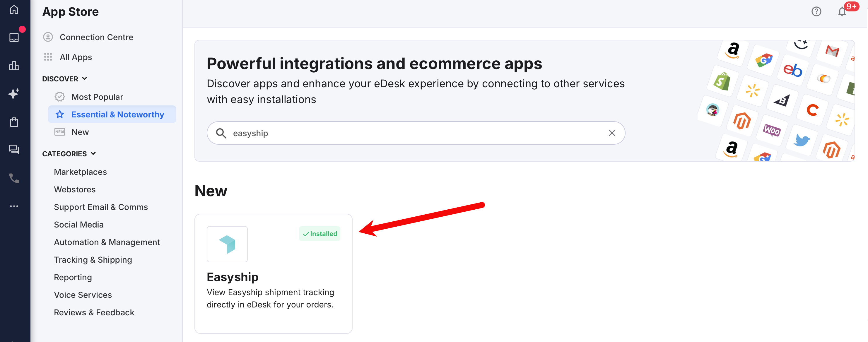Click the magnifier icon in search field
Screen dimensions: 868x342
click(221, 133)
